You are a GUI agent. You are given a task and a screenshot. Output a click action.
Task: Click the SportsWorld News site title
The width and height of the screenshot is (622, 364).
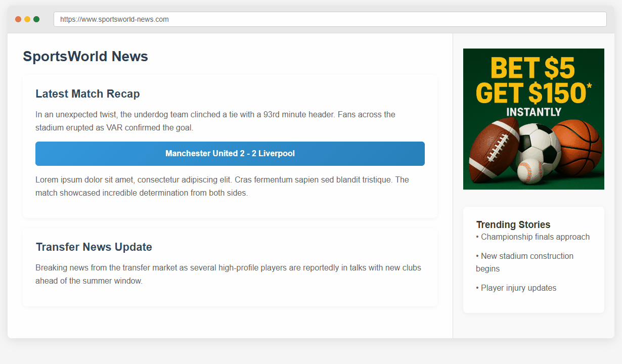pos(85,56)
